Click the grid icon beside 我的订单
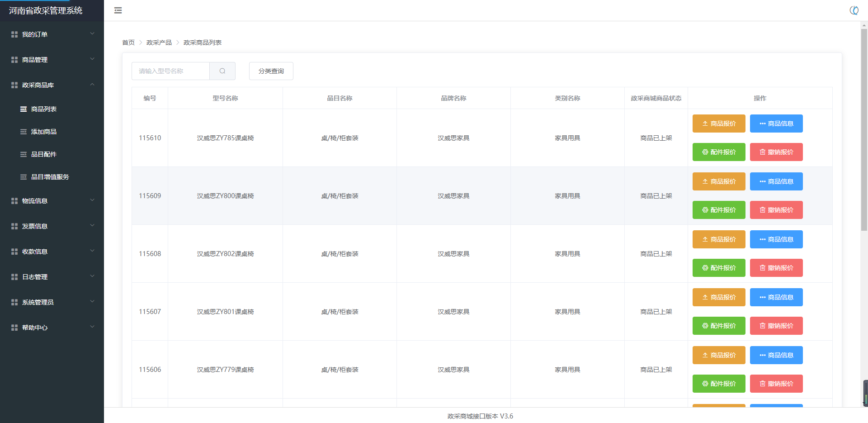 click(14, 34)
